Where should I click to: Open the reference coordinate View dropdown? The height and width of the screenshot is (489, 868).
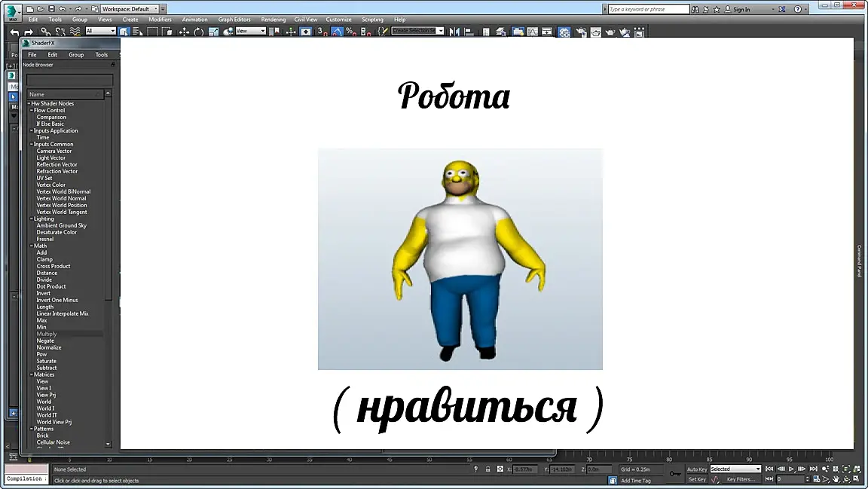pyautogui.click(x=251, y=31)
